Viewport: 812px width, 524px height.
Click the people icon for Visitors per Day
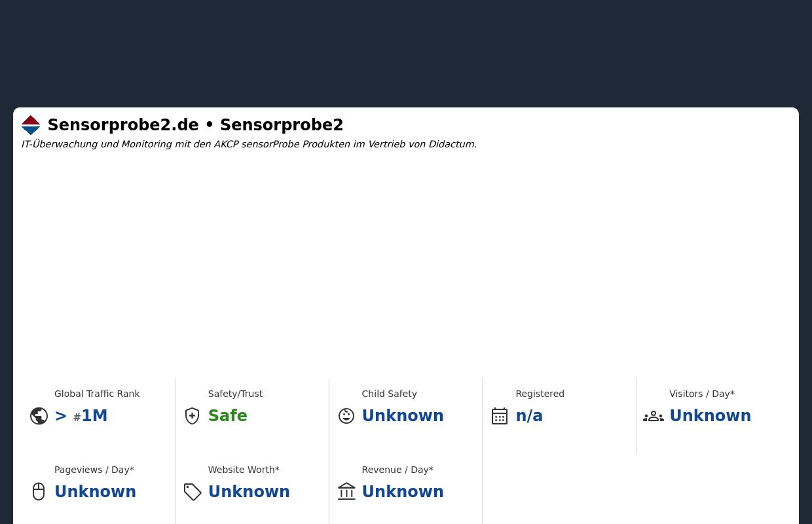coord(654,416)
